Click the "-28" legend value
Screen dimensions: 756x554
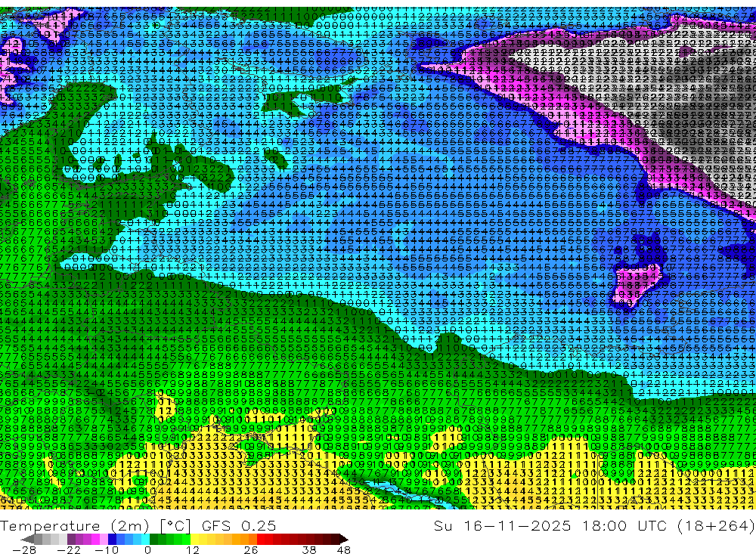(x=24, y=549)
